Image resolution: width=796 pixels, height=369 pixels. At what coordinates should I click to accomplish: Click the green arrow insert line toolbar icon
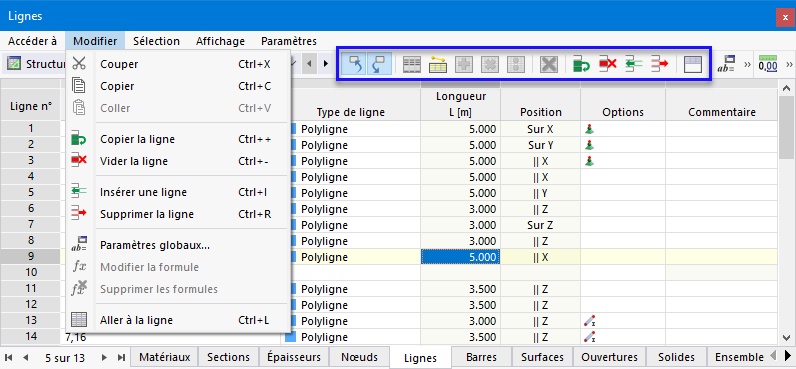tap(634, 64)
